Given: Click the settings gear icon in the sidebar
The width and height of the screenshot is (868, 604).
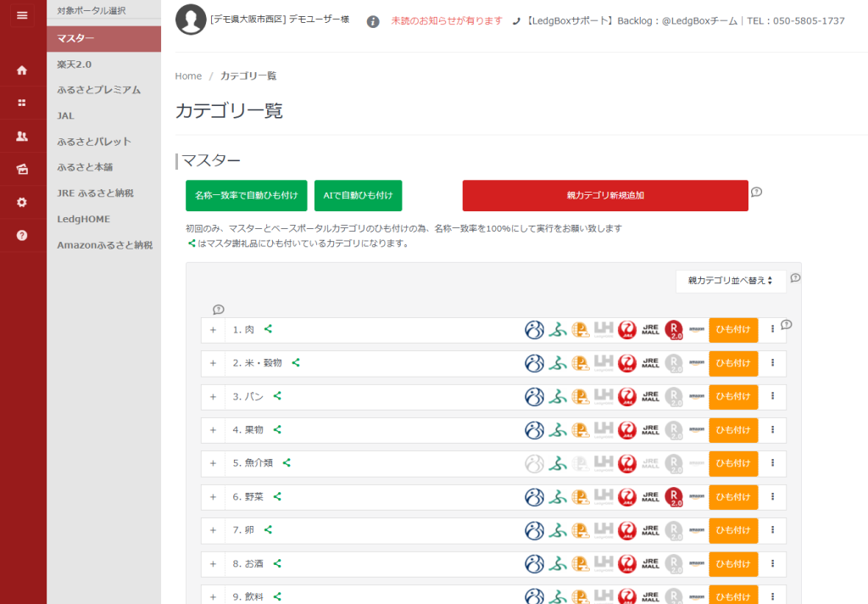Looking at the screenshot, I should tap(22, 202).
